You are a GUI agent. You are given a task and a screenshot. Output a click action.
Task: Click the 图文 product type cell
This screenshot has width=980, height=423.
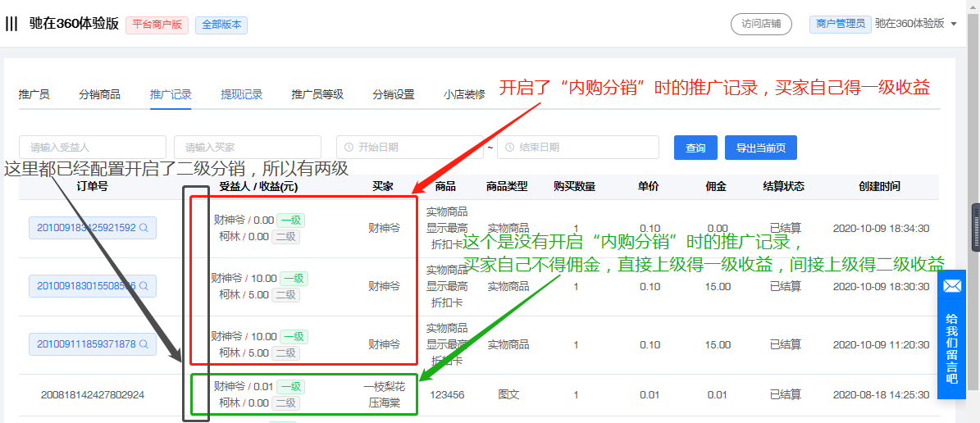[x=508, y=395]
